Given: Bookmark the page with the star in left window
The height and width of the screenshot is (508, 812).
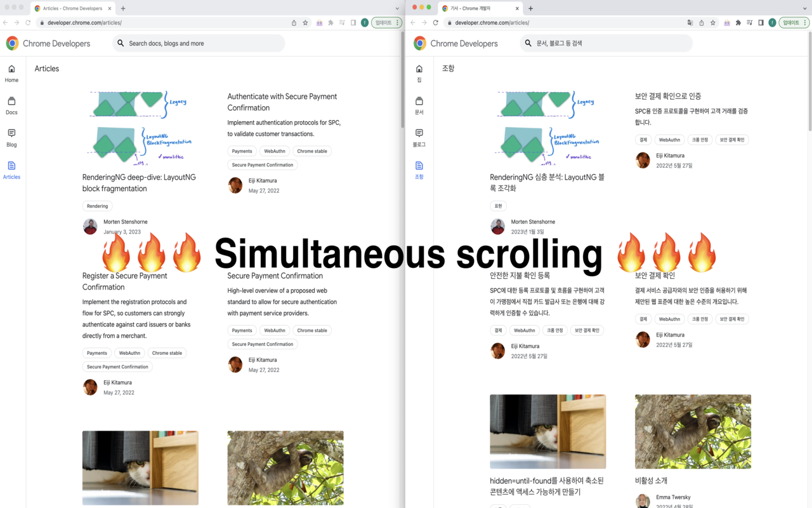Looking at the screenshot, I should (x=305, y=22).
